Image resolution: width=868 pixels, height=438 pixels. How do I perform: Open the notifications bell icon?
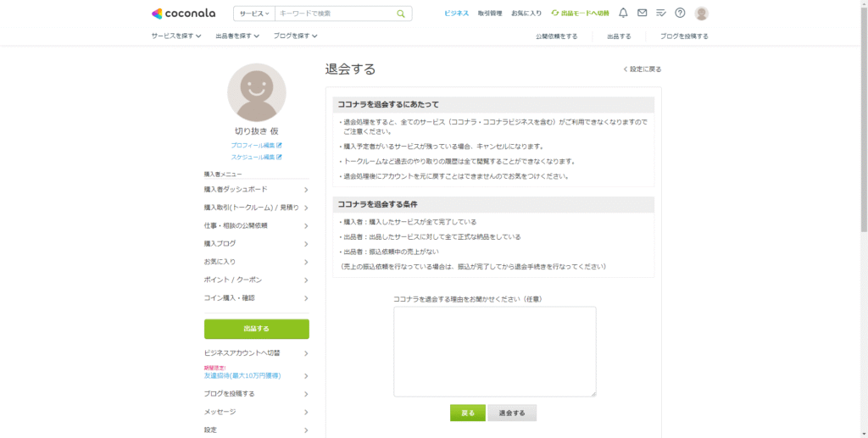click(623, 14)
